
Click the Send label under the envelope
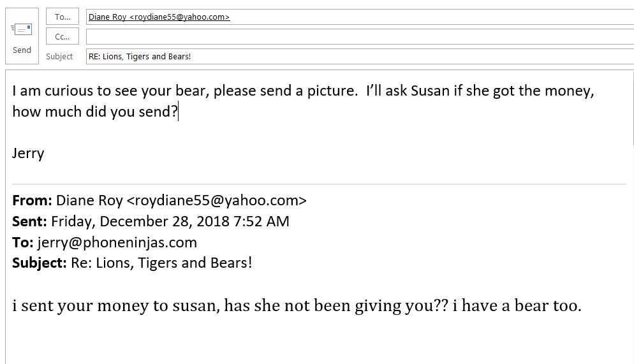click(22, 50)
